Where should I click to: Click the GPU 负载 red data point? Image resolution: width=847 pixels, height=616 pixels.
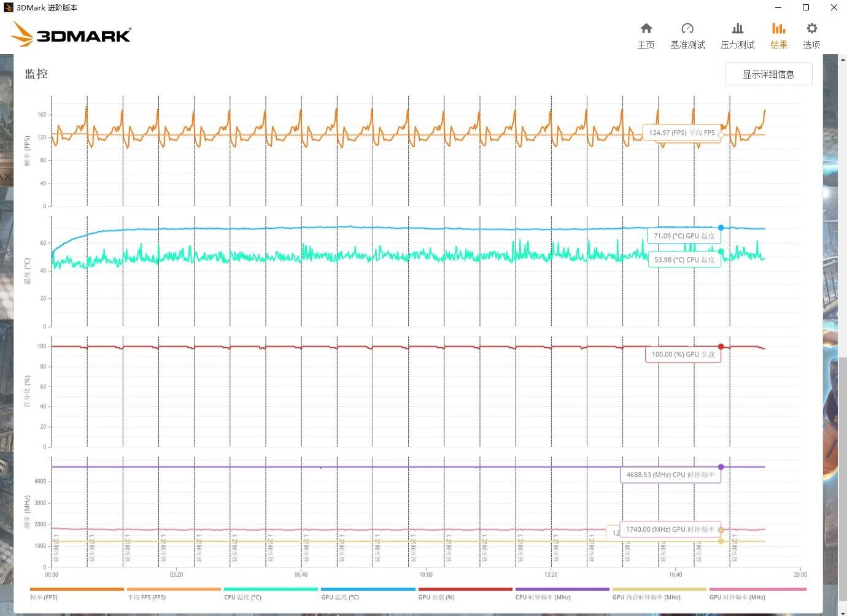click(x=721, y=347)
